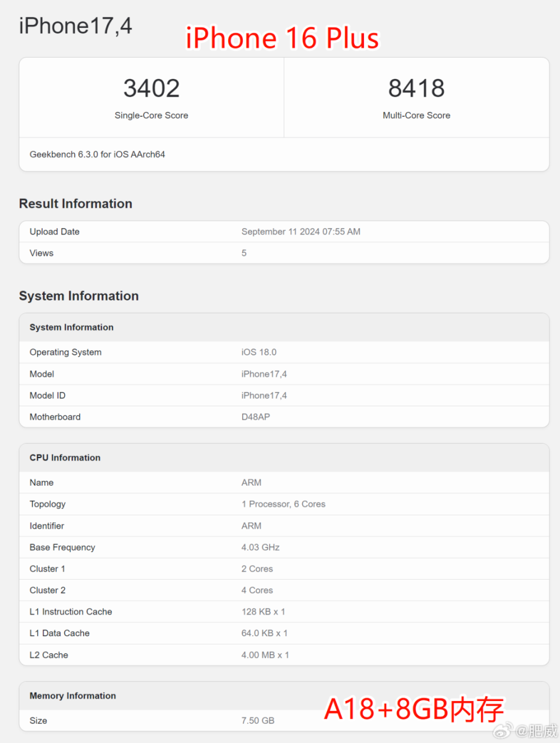Screen dimensions: 560x743
Task: Click the Model ID value iPhone17,4
Action: 264,396
